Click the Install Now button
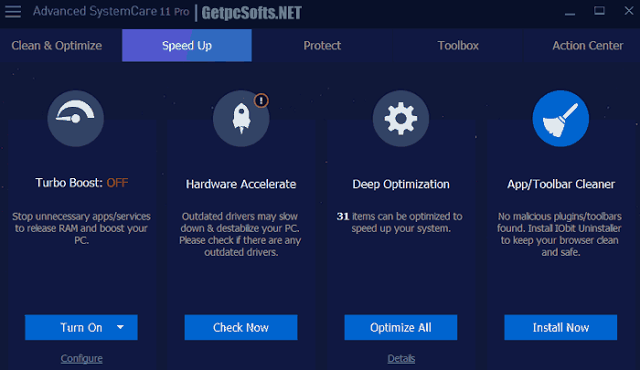 tap(561, 327)
